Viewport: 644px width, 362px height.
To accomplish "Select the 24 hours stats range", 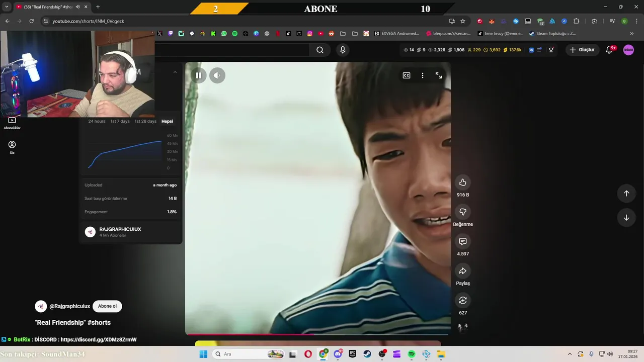I will pyautogui.click(x=97, y=121).
